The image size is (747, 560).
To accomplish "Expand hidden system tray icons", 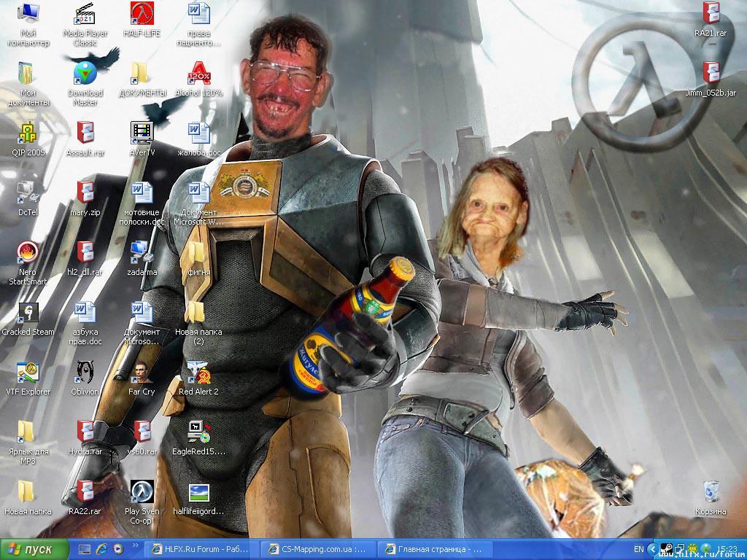I will [654, 550].
